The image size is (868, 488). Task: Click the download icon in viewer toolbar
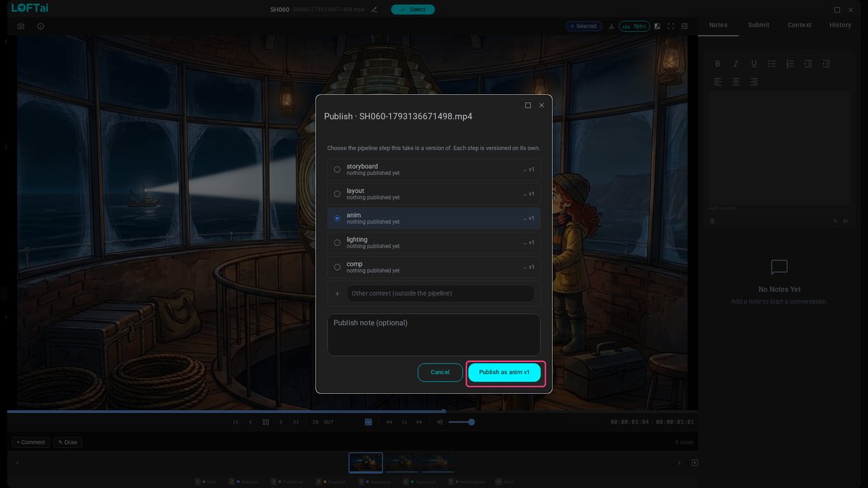pos(612,26)
